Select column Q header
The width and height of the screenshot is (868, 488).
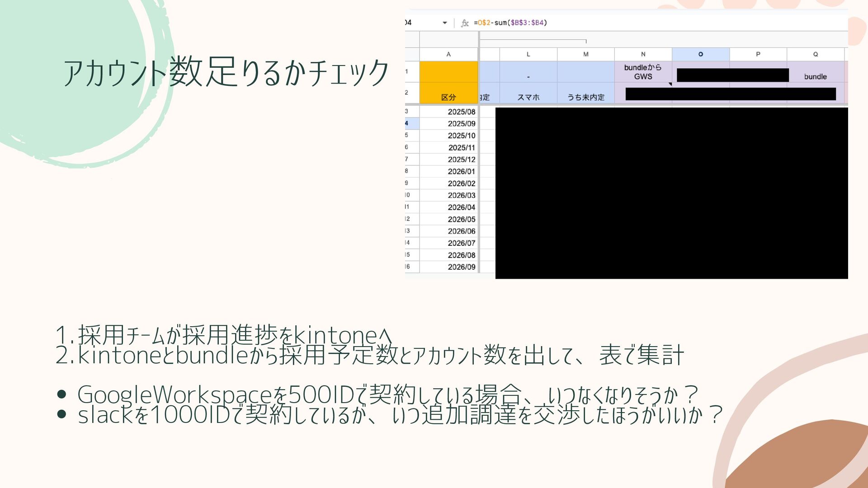click(816, 54)
